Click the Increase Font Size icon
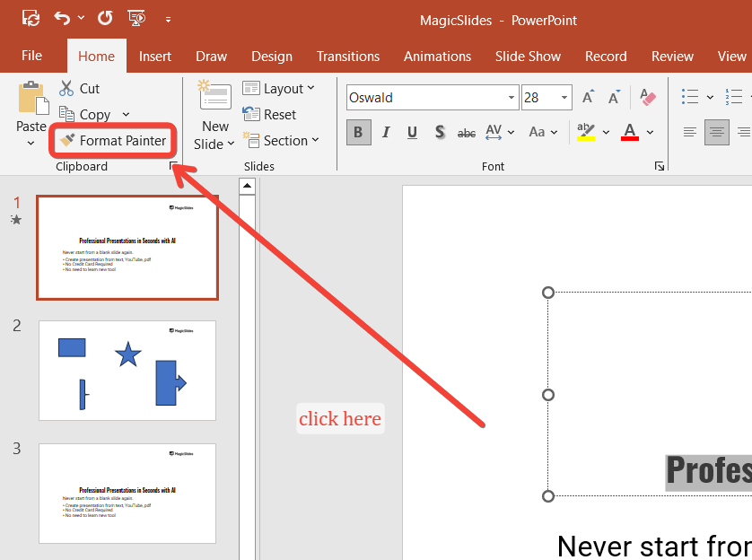Image resolution: width=752 pixels, height=560 pixels. 589,97
